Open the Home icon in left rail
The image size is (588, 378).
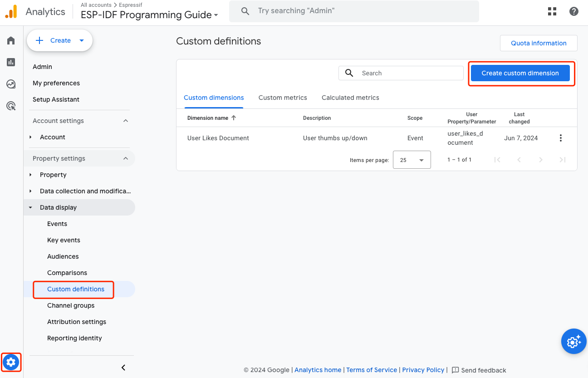click(11, 41)
